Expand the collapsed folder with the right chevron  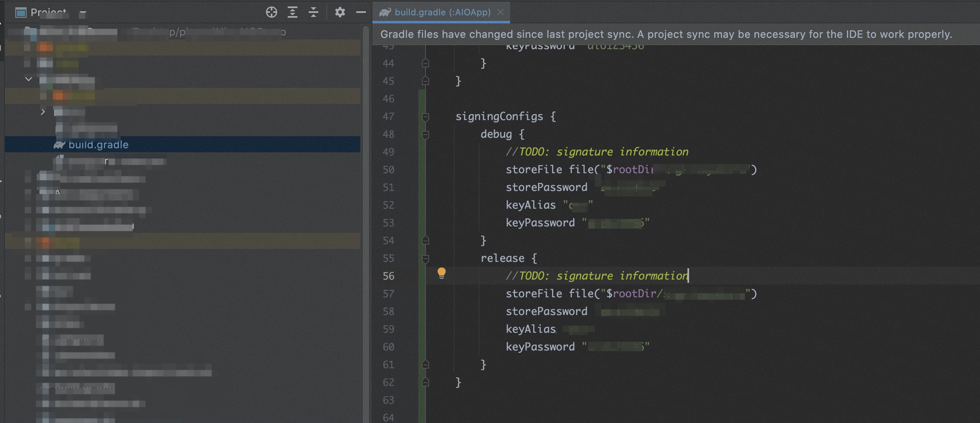click(43, 112)
